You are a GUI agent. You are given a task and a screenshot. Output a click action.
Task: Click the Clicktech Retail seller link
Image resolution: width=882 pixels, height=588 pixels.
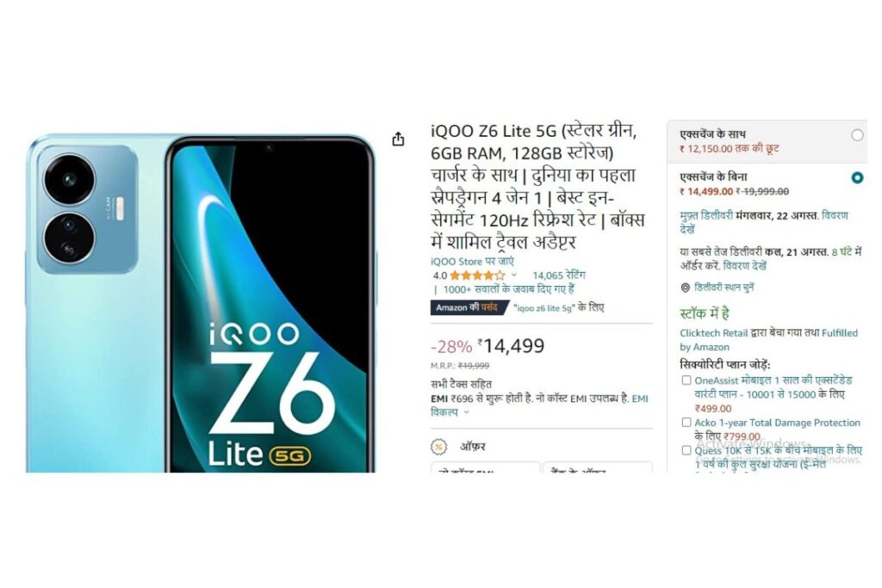(x=714, y=333)
